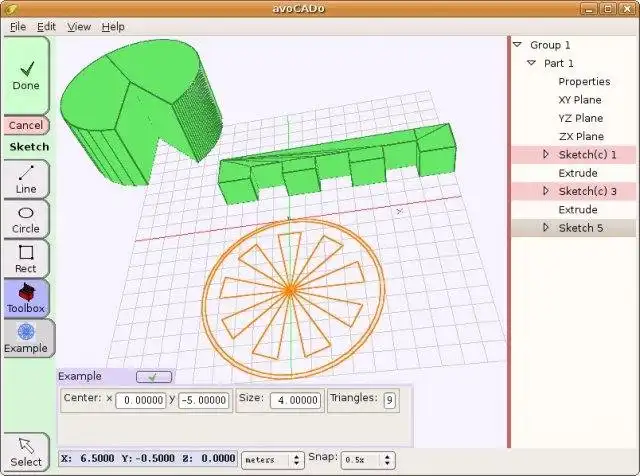Select YZ Plane in the tree

click(580, 118)
